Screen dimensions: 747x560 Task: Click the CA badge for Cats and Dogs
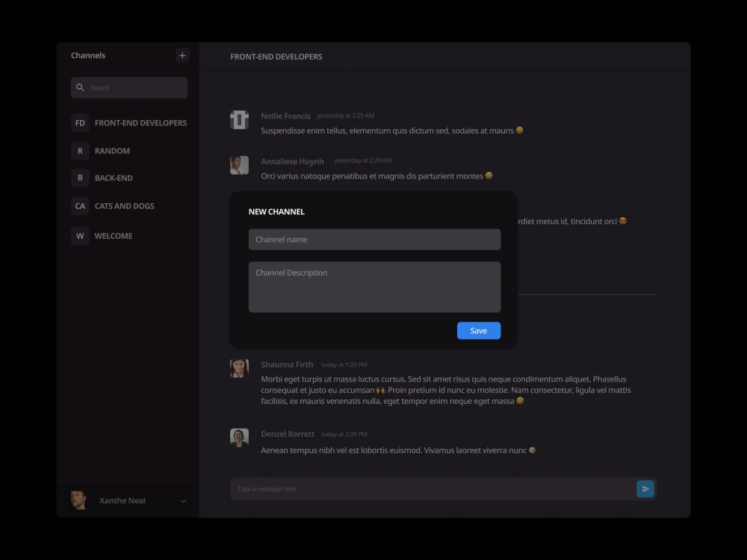[x=80, y=206]
